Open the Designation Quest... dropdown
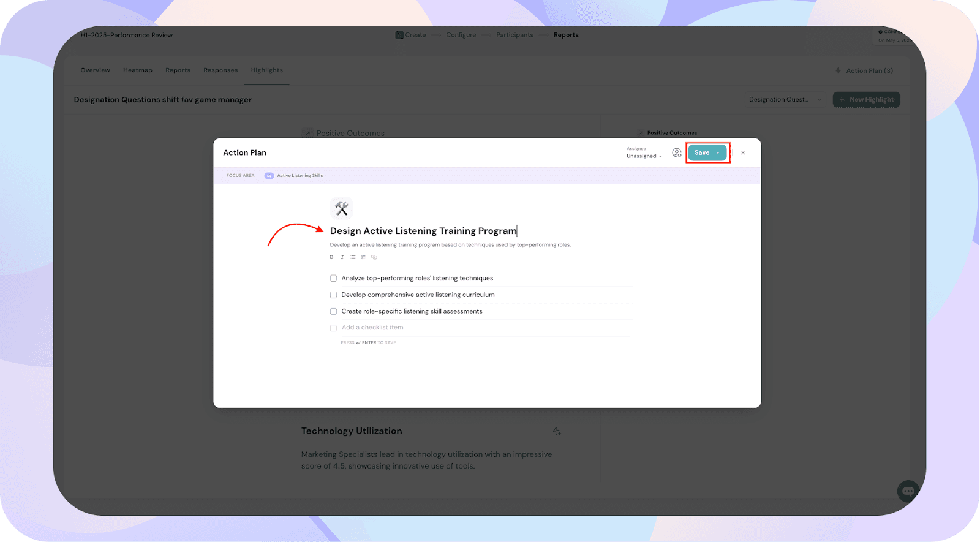The image size is (980, 542). click(785, 100)
